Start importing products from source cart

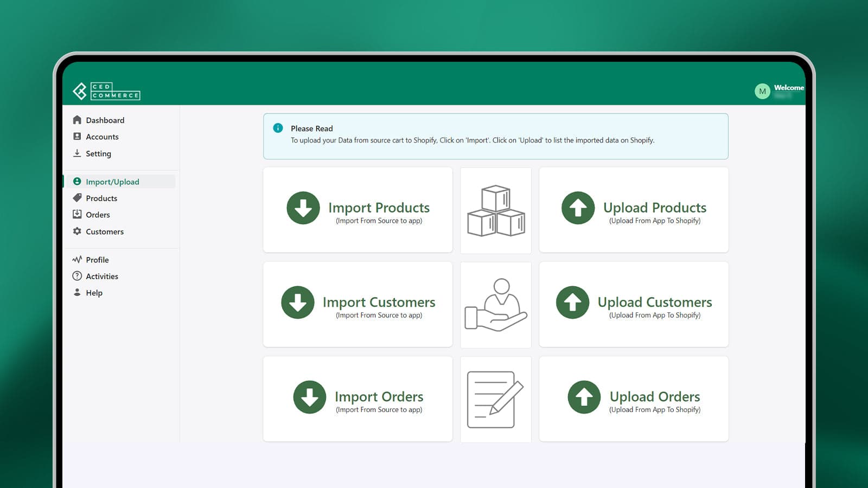(x=358, y=210)
